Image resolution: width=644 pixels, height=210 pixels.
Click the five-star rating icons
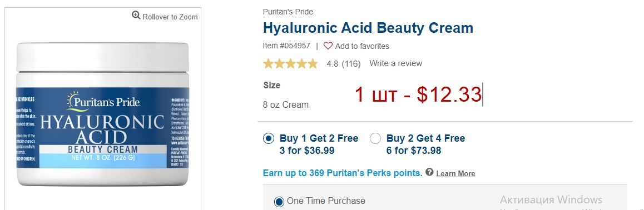290,63
